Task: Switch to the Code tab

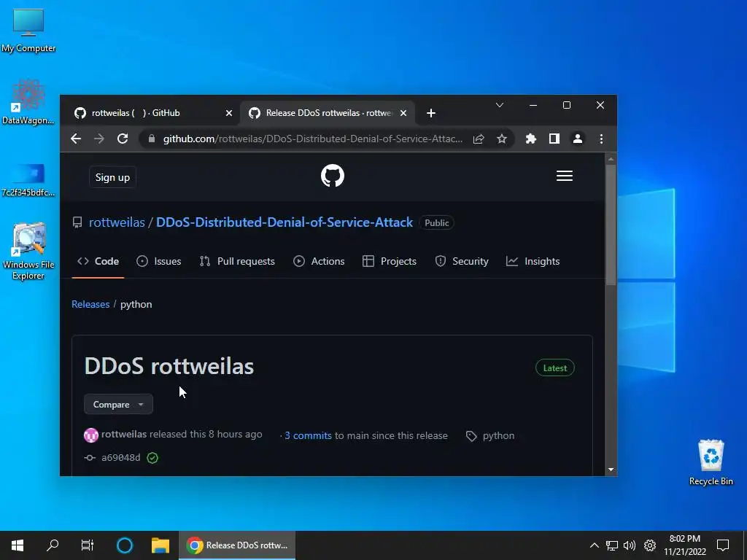Action: [98, 261]
